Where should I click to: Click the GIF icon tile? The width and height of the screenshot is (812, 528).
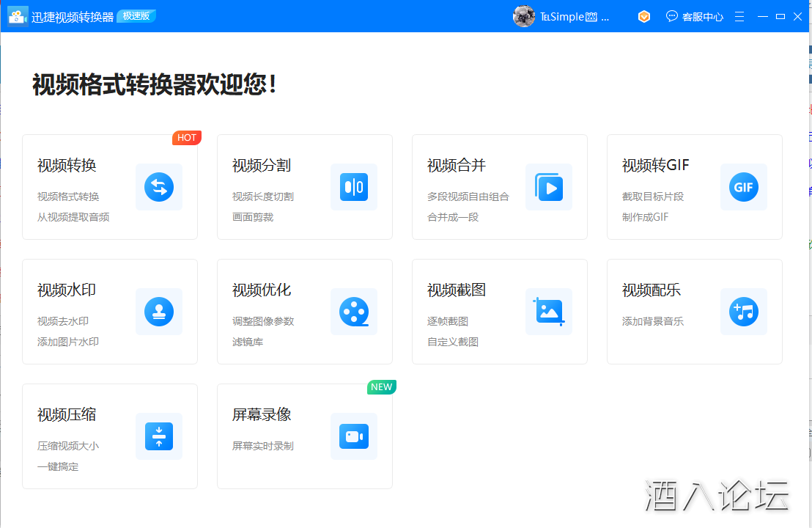[744, 187]
